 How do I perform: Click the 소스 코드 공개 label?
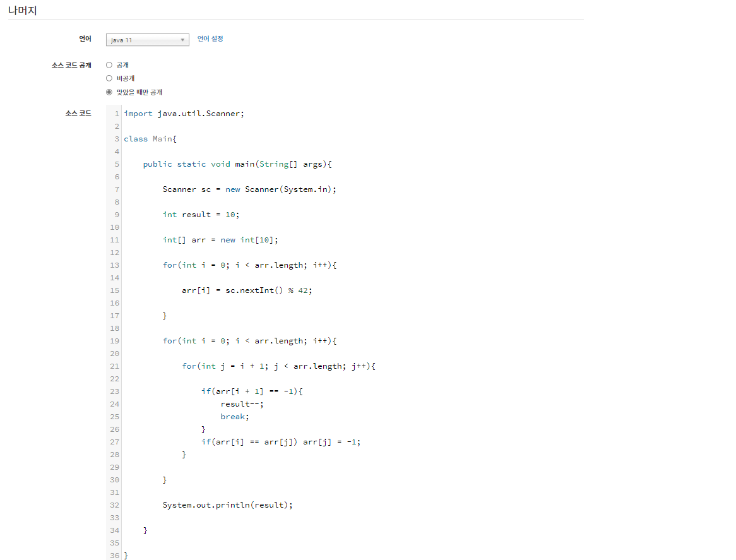click(x=71, y=65)
